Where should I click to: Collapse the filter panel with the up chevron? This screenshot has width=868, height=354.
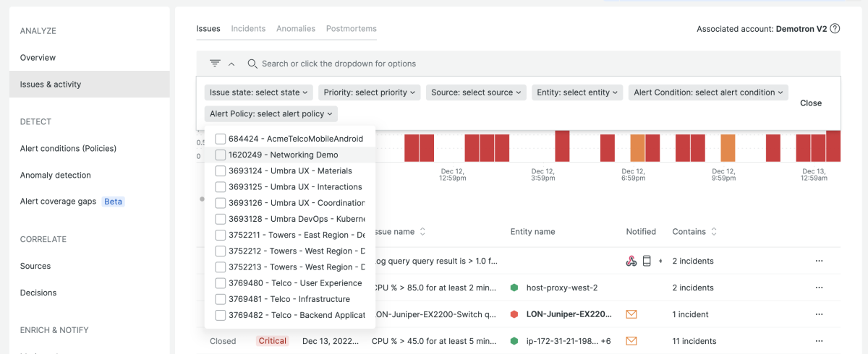tap(231, 64)
